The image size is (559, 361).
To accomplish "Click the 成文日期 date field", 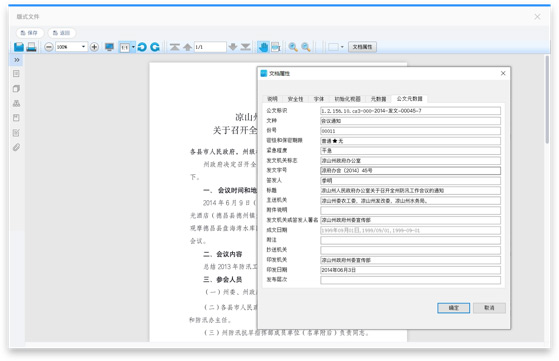I will click(410, 230).
